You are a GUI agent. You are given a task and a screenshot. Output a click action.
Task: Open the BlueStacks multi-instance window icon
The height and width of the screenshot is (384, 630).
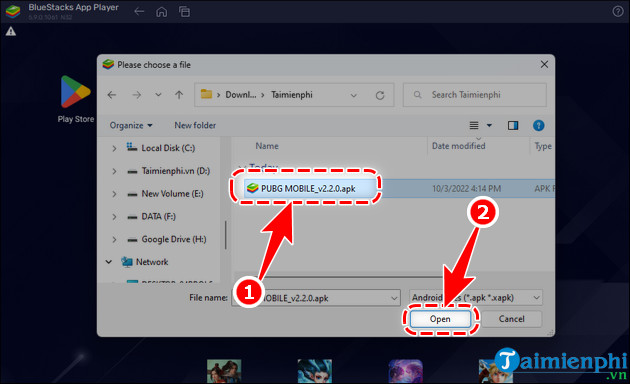pos(184,12)
